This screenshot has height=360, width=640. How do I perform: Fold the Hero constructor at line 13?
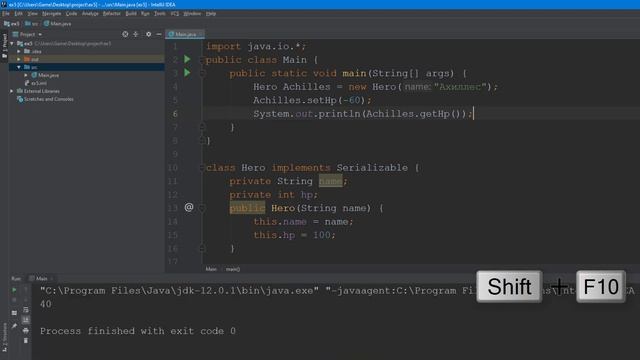202,208
